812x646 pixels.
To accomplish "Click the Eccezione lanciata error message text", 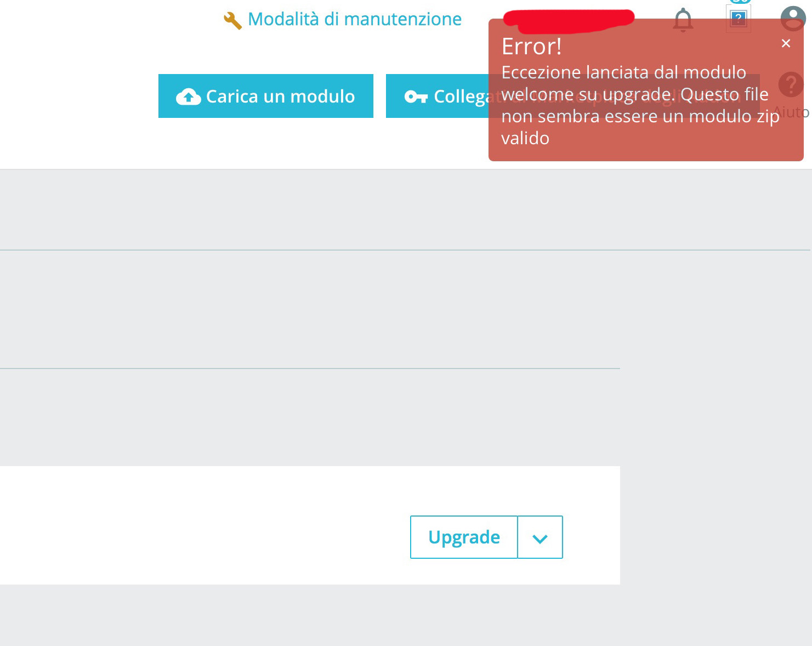I will 640,105.
